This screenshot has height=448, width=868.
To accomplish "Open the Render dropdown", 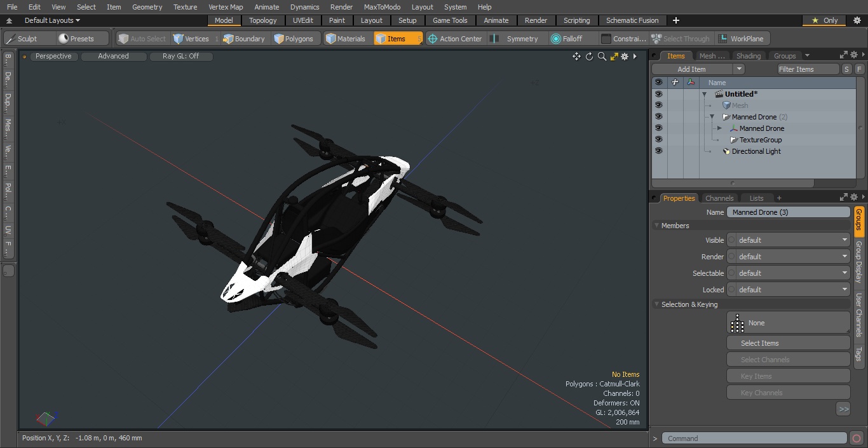I will click(x=788, y=257).
